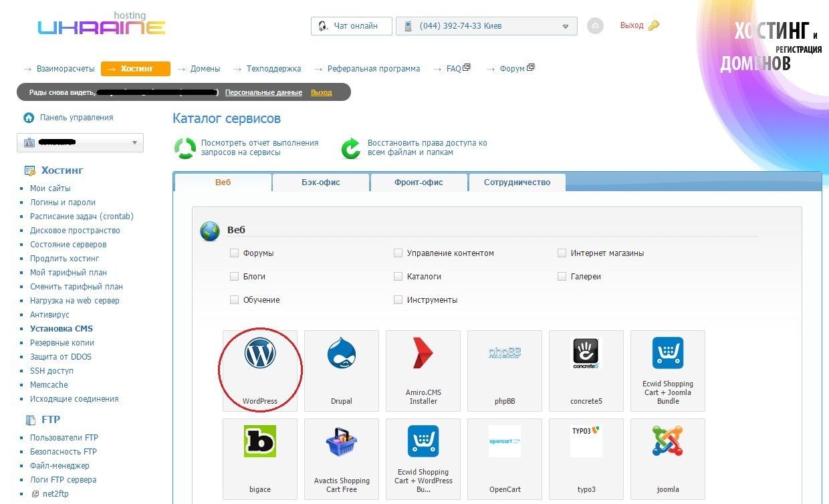The height and width of the screenshot is (504, 829).
Task: Open the Сотрудничество tab
Action: [517, 182]
